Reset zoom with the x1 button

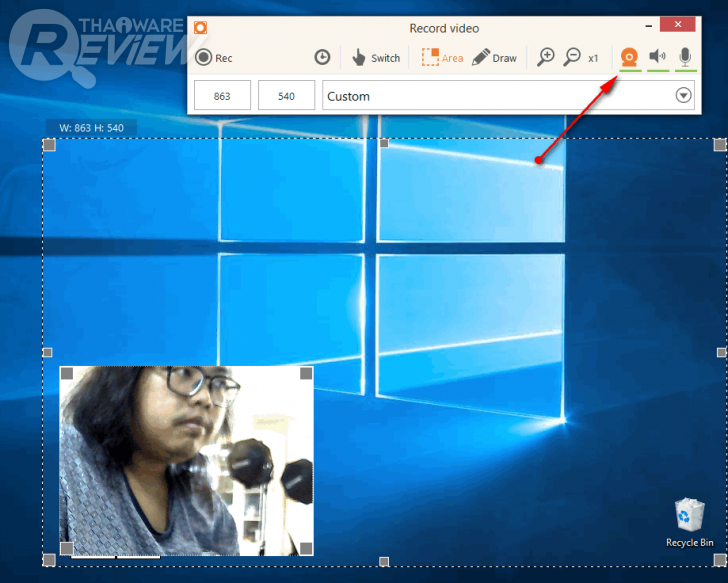[x=593, y=58]
